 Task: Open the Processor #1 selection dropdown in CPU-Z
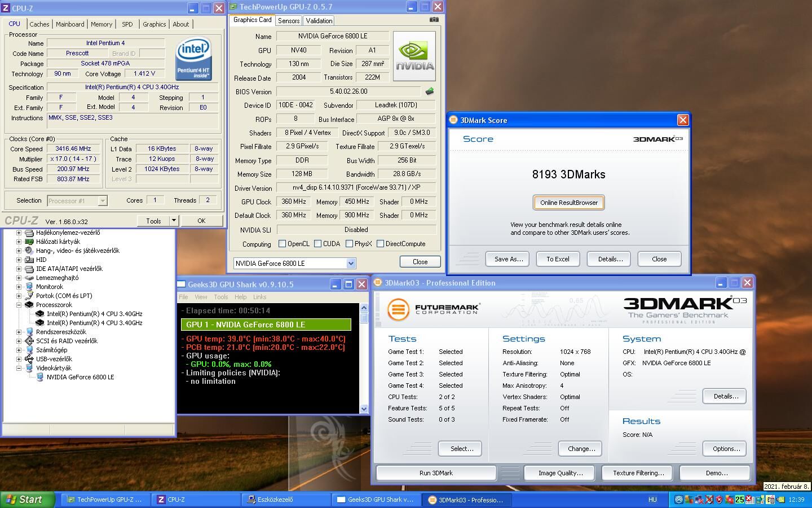coord(103,200)
